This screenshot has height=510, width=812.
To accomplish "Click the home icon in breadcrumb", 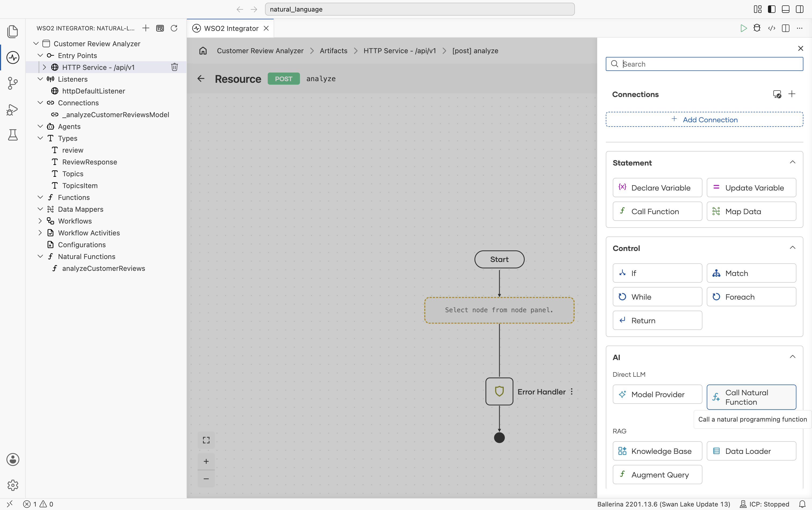I will coord(203,51).
